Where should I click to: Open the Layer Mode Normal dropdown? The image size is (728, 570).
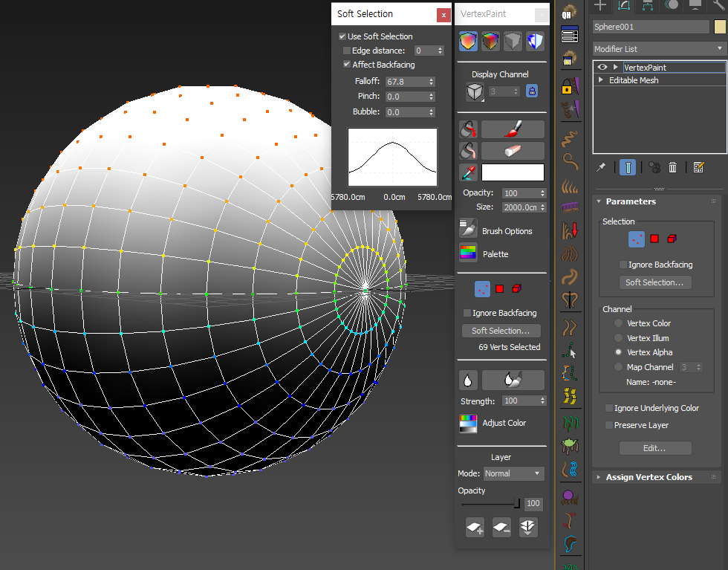[513, 473]
